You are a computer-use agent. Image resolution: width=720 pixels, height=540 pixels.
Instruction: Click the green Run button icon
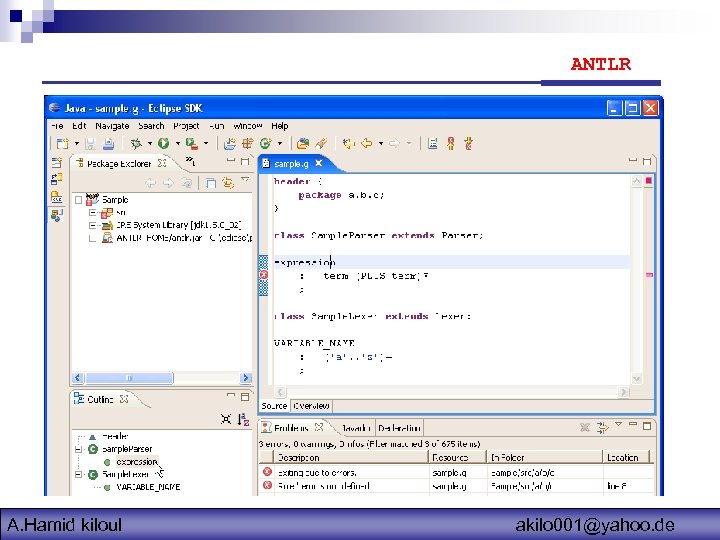163,144
